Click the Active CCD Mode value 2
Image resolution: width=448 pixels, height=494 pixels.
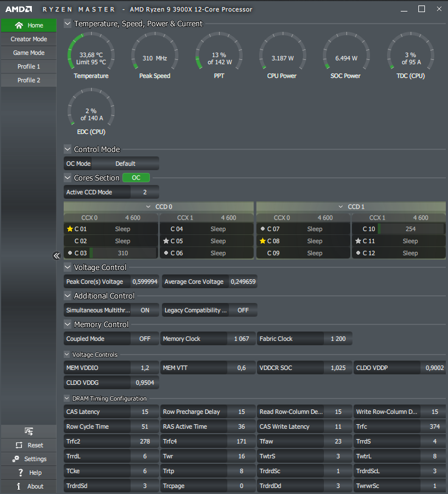pyautogui.click(x=145, y=192)
